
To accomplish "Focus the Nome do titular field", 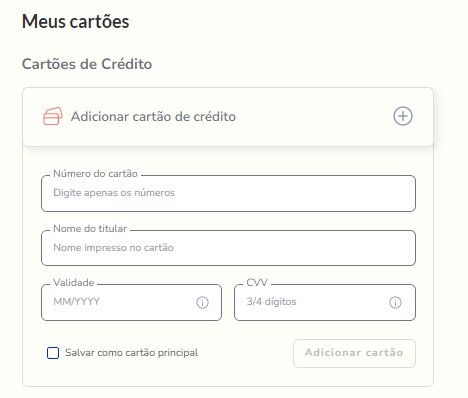I will (x=228, y=248).
